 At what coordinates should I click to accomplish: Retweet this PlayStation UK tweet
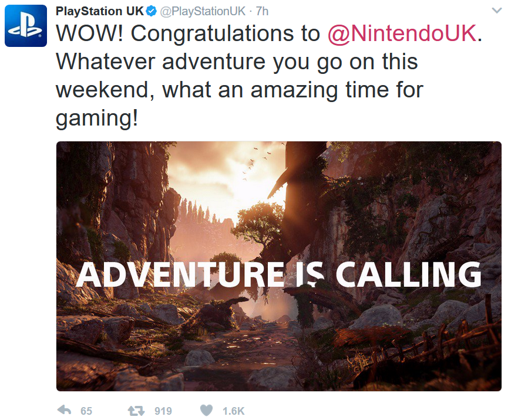pos(136,411)
